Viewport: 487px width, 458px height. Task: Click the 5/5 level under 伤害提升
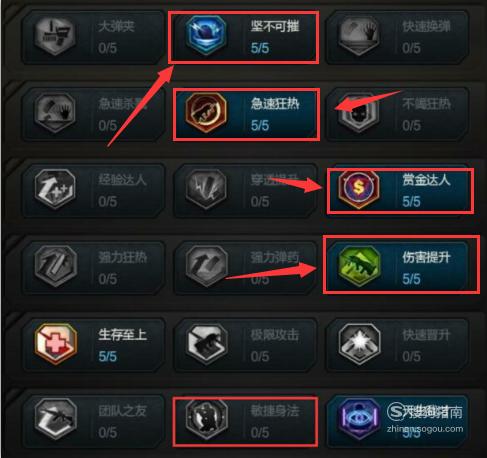pyautogui.click(x=411, y=279)
